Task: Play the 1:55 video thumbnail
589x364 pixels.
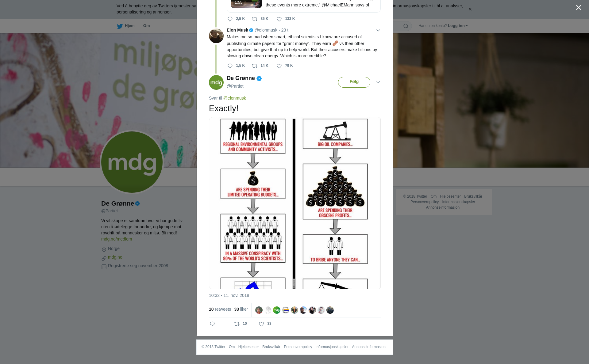Action: pos(246,3)
